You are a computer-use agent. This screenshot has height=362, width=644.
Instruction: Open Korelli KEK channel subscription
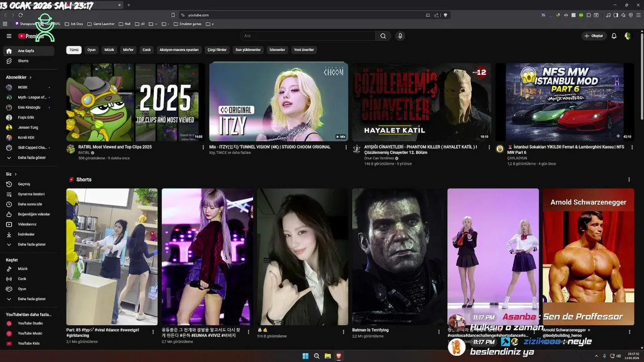(29, 138)
